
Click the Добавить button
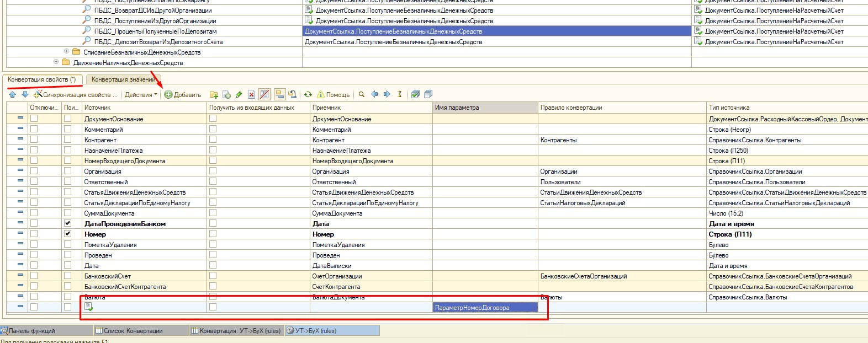click(183, 95)
